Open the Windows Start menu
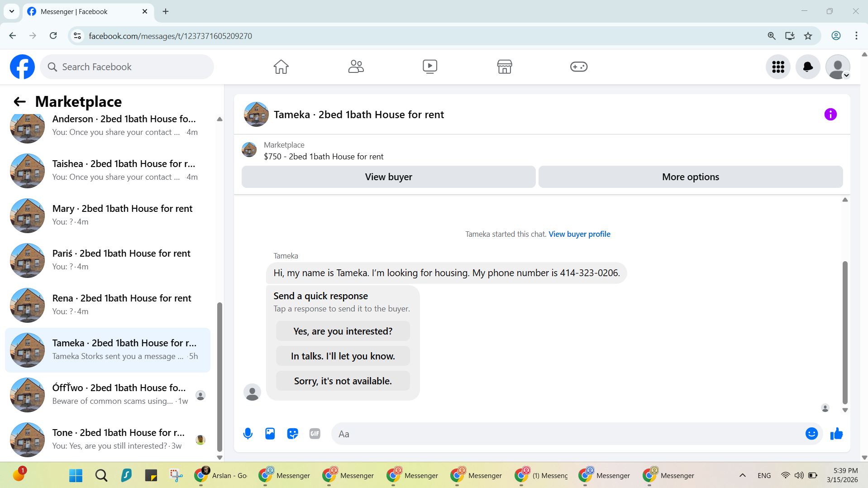The image size is (868, 488). tap(76, 475)
